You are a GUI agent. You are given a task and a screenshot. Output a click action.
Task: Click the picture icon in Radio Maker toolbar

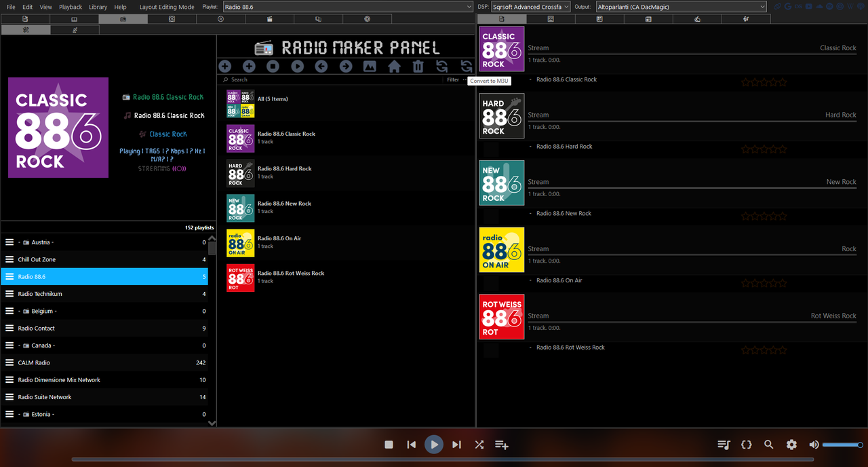click(x=370, y=66)
